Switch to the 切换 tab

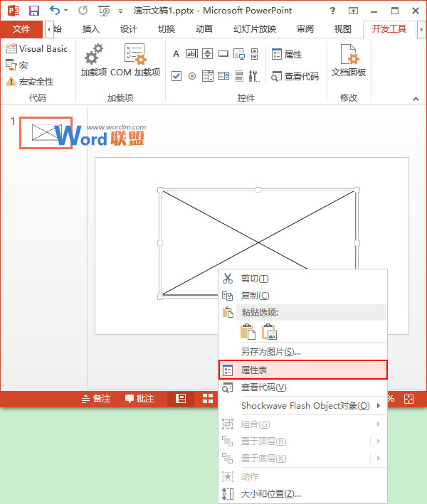(x=167, y=29)
